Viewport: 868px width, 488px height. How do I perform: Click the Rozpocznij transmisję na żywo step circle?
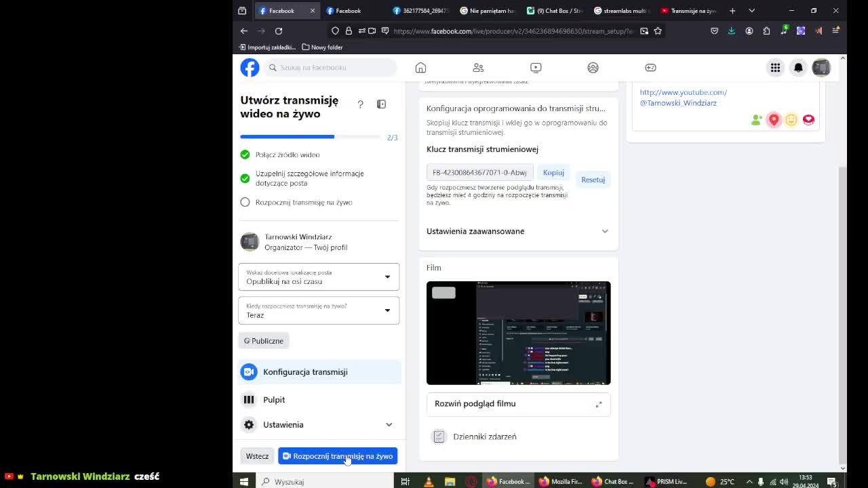[x=245, y=202]
